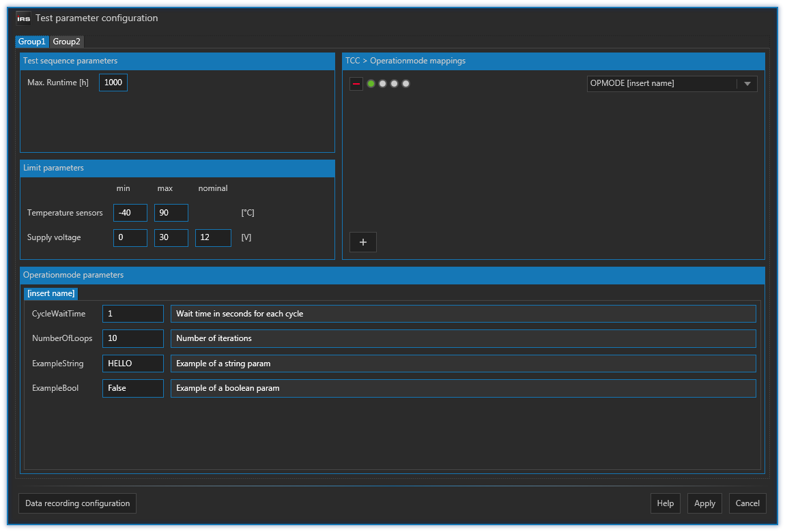
Task: Click the [V] unit label
Action: [x=246, y=237]
